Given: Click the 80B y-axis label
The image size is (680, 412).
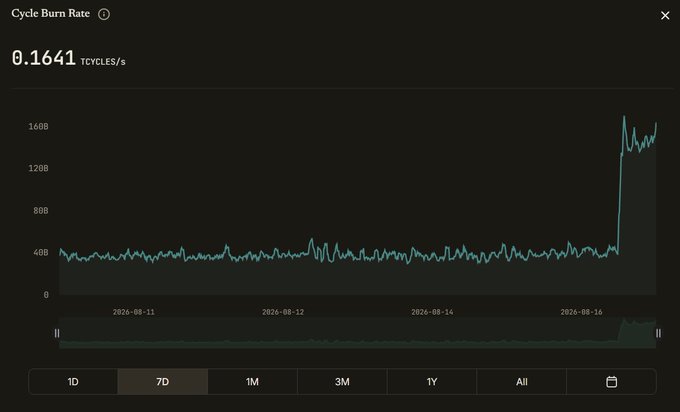Looking at the screenshot, I should [x=41, y=210].
